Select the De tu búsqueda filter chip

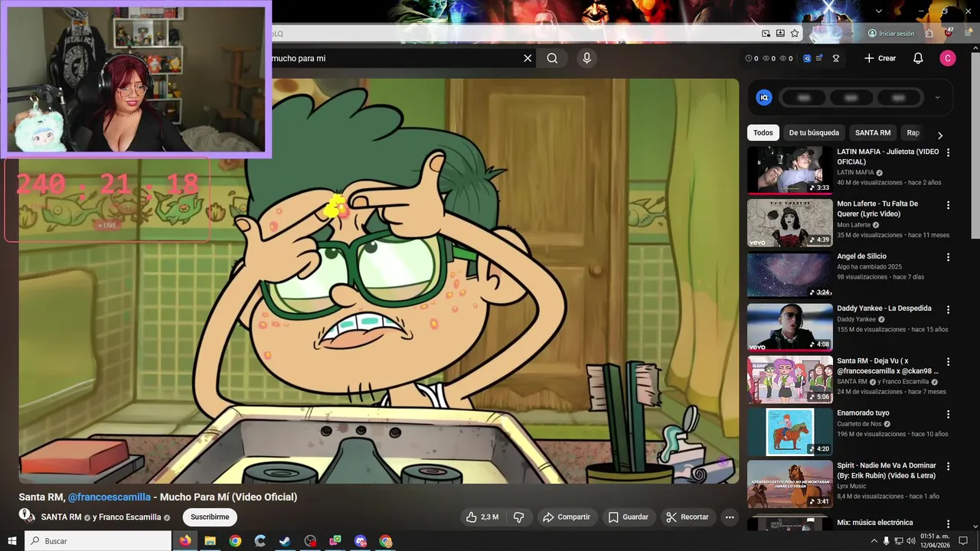(814, 132)
